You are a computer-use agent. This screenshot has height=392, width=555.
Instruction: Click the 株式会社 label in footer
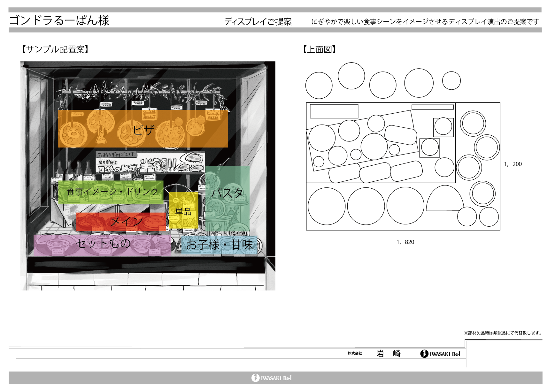point(355,353)
